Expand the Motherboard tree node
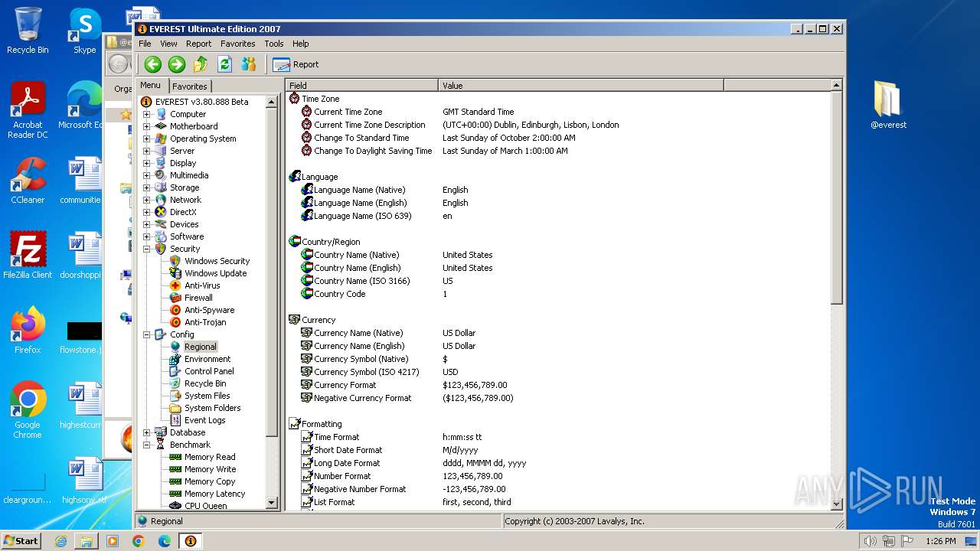Viewport: 980px width, 551px height. [147, 126]
